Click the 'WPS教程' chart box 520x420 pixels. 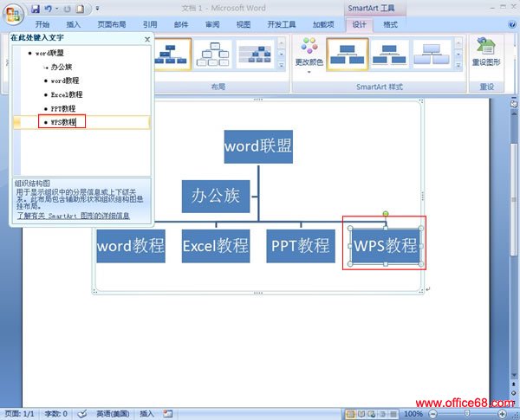[386, 246]
